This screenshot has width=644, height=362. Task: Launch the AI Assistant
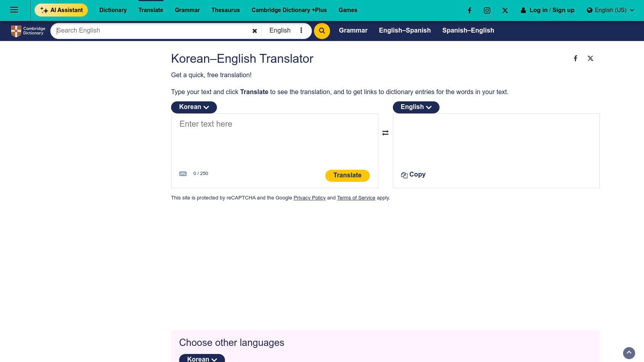click(x=61, y=10)
